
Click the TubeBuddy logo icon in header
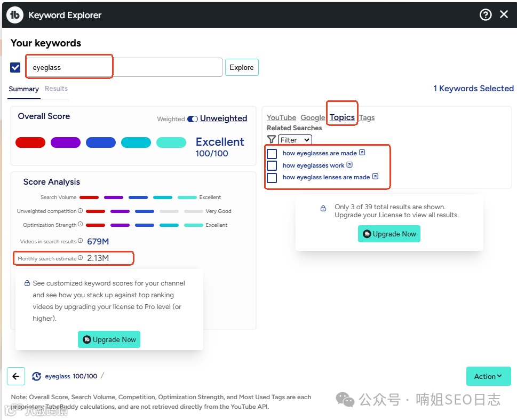pos(15,15)
